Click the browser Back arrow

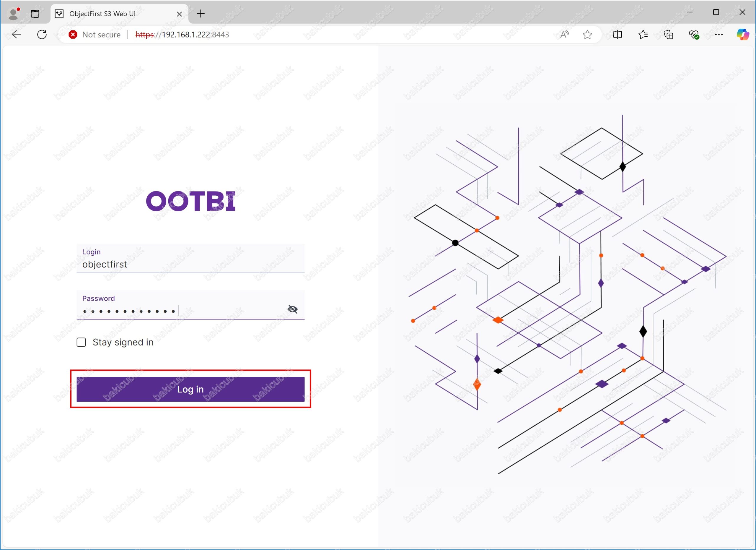[x=16, y=34]
